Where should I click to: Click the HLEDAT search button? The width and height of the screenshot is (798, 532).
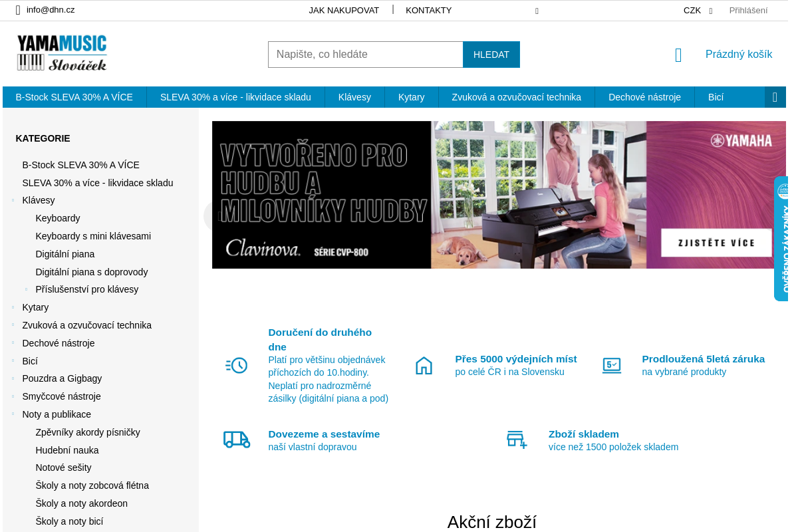pyautogui.click(x=491, y=55)
